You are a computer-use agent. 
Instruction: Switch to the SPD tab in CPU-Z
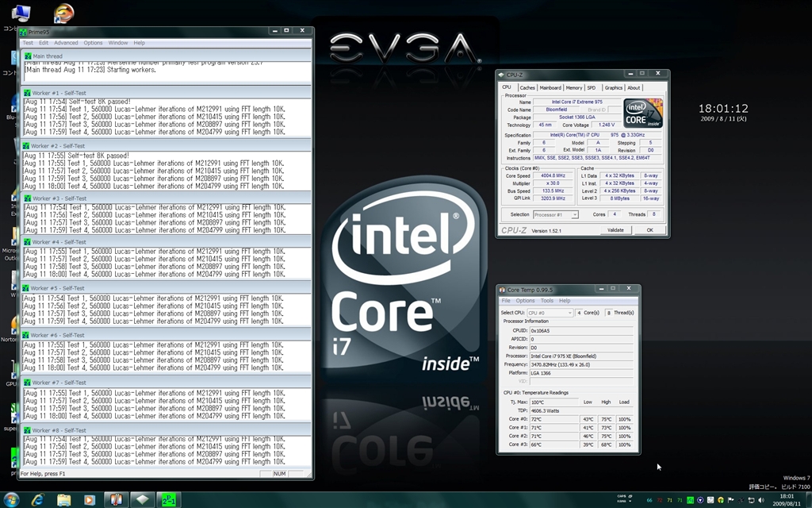pyautogui.click(x=592, y=87)
